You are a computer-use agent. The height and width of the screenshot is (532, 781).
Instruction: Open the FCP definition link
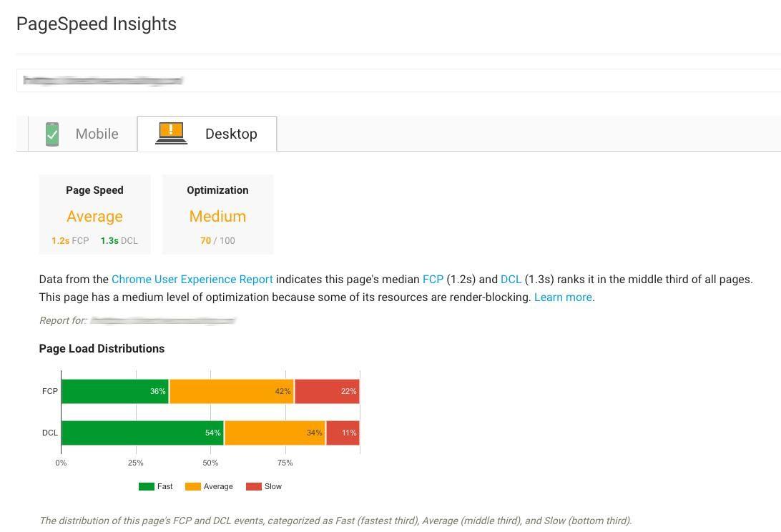(433, 280)
